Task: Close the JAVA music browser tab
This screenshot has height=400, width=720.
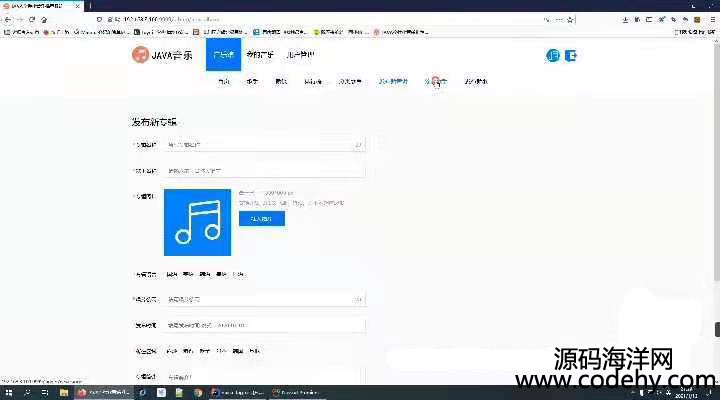Action: point(78,6)
